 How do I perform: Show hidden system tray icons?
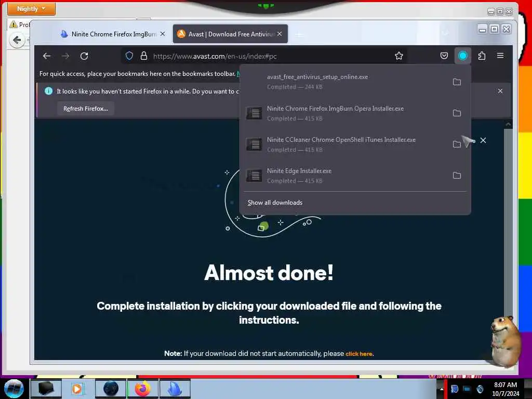point(442,389)
